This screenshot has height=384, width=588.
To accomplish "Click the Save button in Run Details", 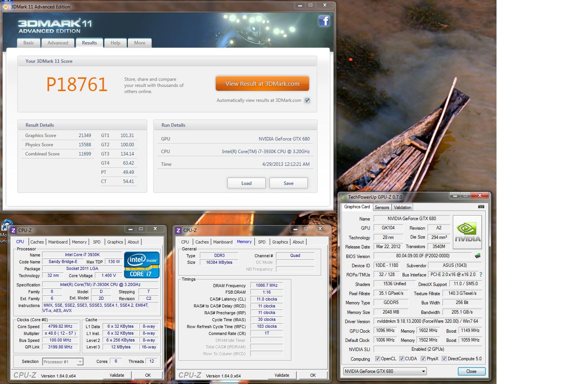I will (289, 183).
